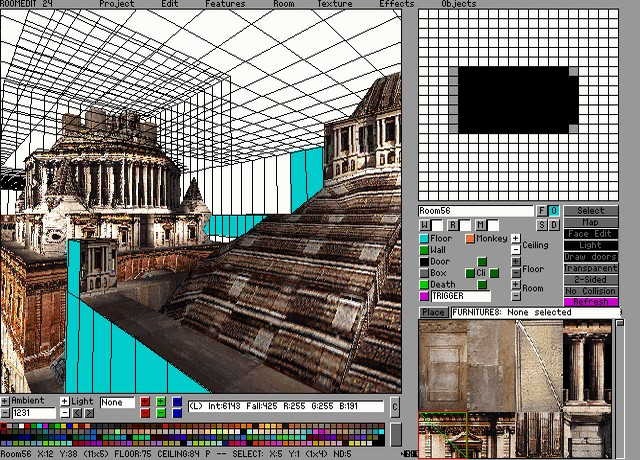
Task: Pick the gray Box type square
Action: point(424,273)
